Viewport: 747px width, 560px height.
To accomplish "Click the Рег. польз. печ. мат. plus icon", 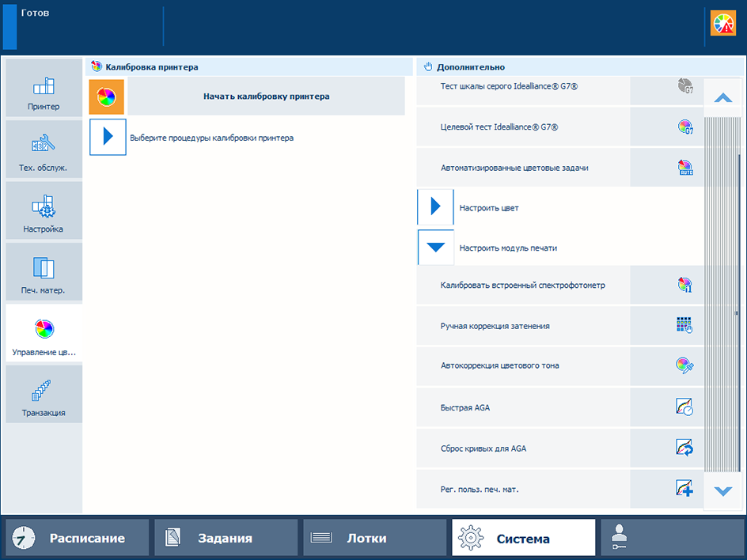I will tap(684, 488).
